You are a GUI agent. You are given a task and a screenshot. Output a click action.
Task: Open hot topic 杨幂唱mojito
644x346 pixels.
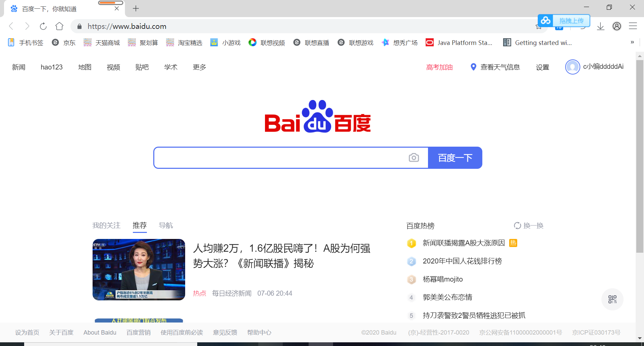[x=443, y=279]
